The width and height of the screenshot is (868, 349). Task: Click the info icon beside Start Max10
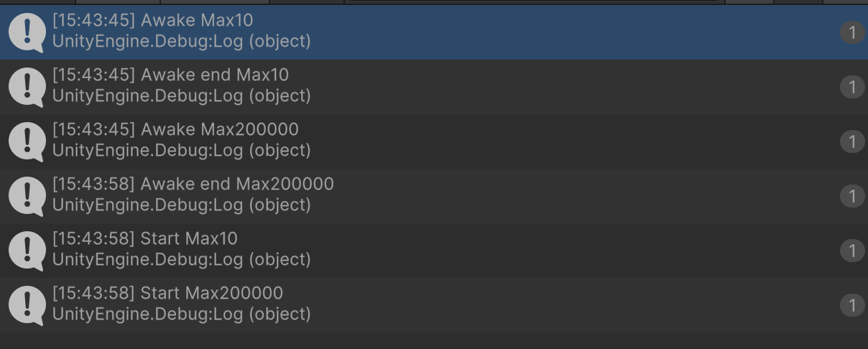(x=27, y=251)
